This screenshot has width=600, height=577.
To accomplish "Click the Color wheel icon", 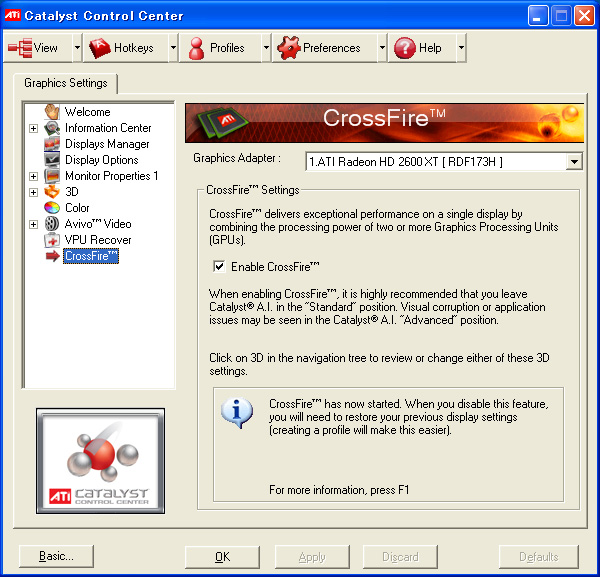I will tap(52, 208).
